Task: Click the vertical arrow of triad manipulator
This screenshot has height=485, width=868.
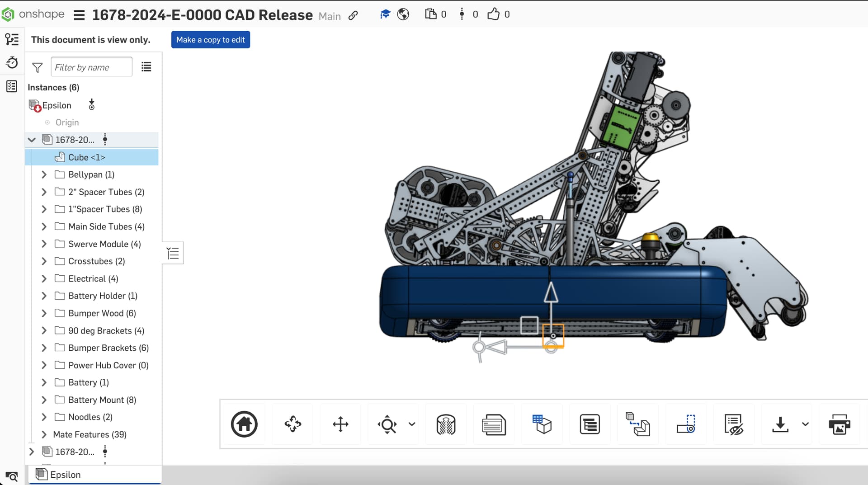Action: pos(551,294)
